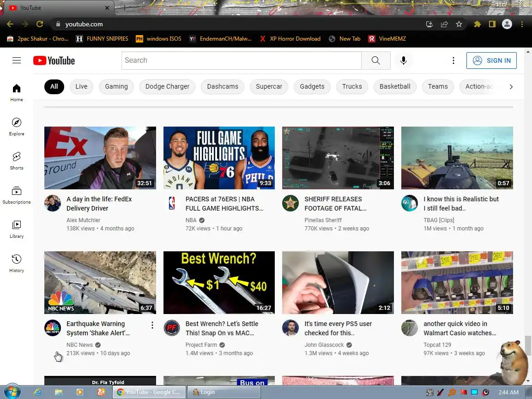Select the Dodge Charger chip

tap(167, 86)
